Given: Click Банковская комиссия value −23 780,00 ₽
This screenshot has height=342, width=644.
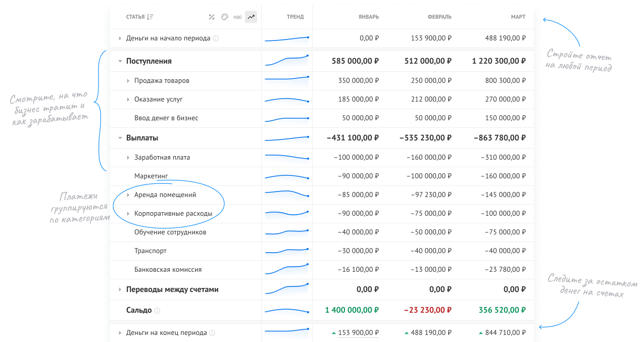Looking at the screenshot, I should [505, 270].
